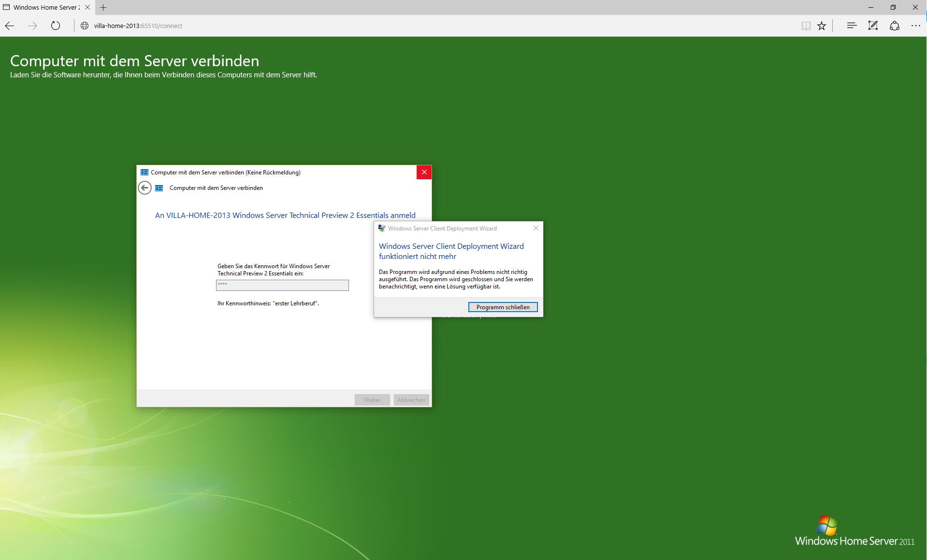Click the browser back arrow
This screenshot has width=927, height=560.
(x=10, y=26)
